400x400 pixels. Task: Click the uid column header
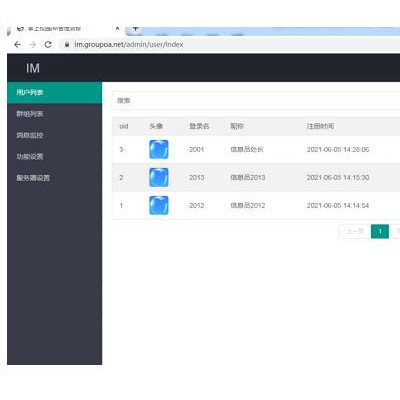pyautogui.click(x=124, y=126)
